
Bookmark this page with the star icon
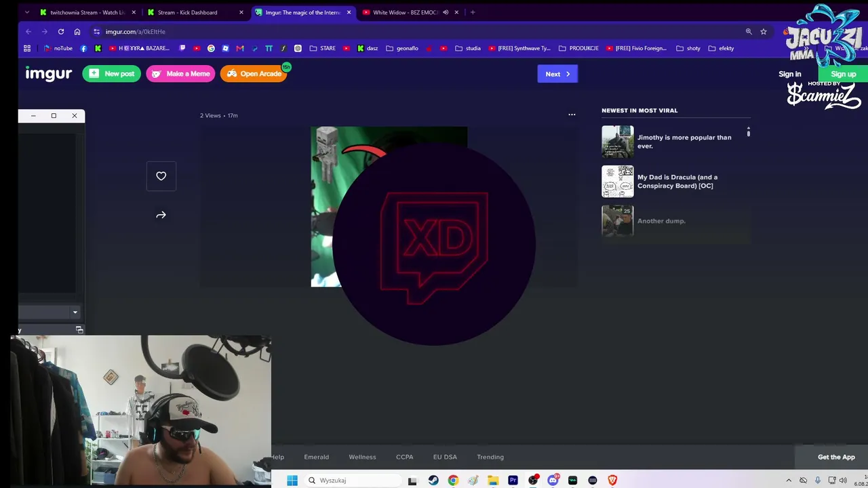tap(764, 32)
